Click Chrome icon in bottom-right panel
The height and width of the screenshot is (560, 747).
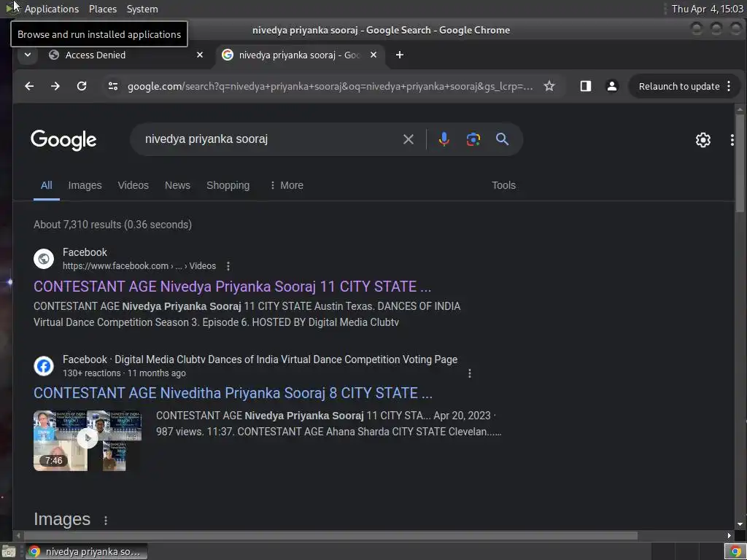point(735,551)
